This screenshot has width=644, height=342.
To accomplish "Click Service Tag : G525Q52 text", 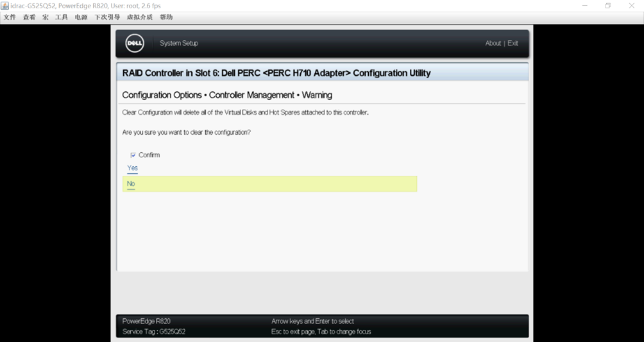I will tap(154, 331).
